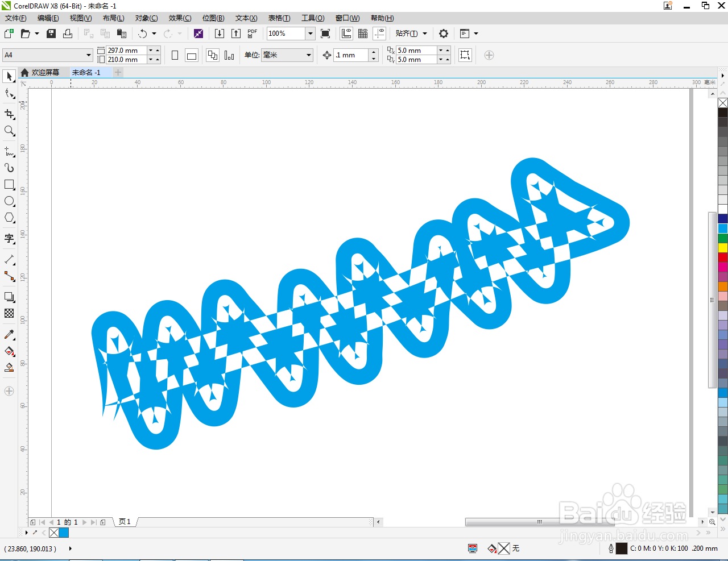
Task: Select the Text tool
Action: 9,239
